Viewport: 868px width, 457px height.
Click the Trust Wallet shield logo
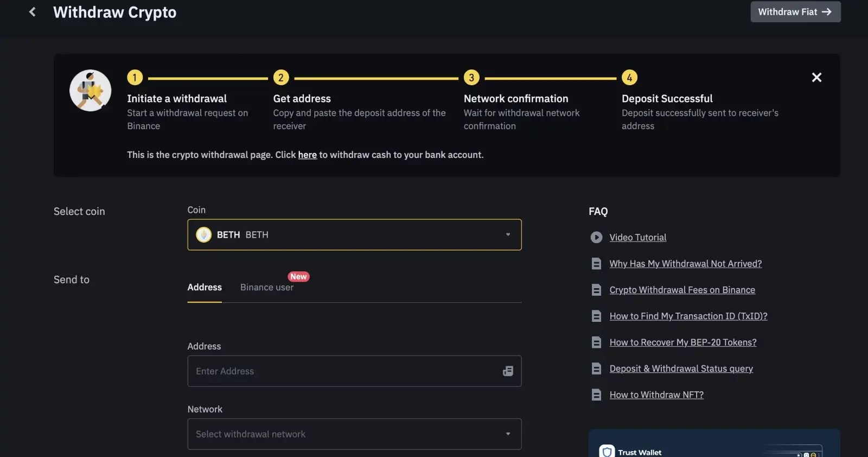point(607,452)
